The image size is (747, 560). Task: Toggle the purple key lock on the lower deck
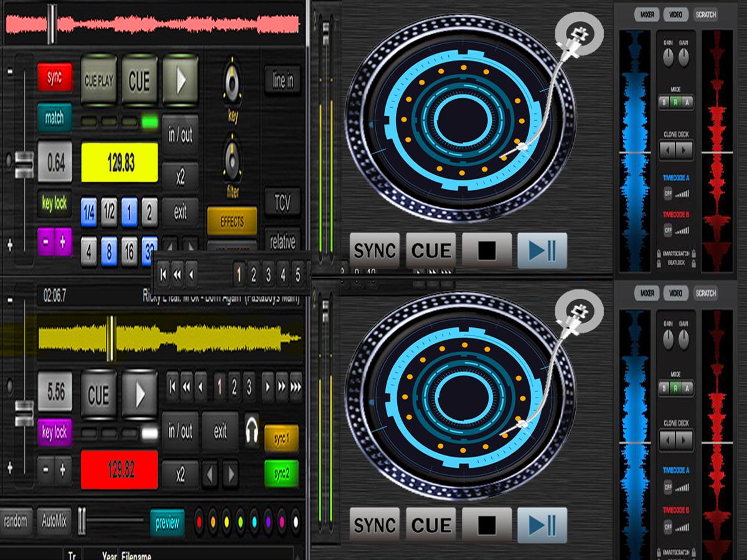click(x=55, y=432)
